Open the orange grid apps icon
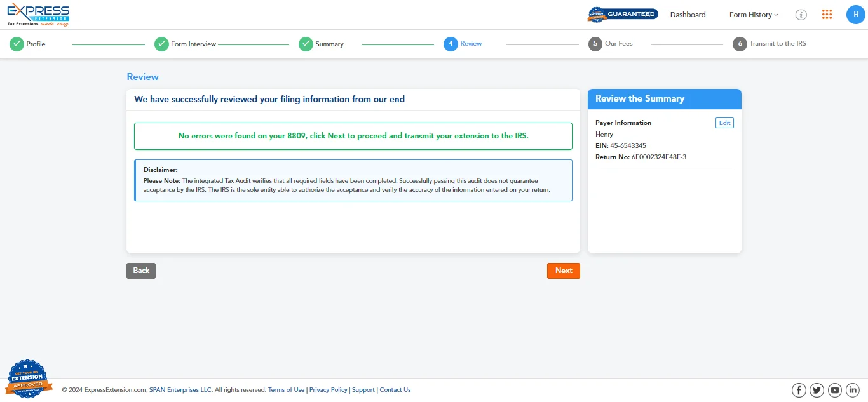Screen dimensions: 868x402 coord(827,14)
